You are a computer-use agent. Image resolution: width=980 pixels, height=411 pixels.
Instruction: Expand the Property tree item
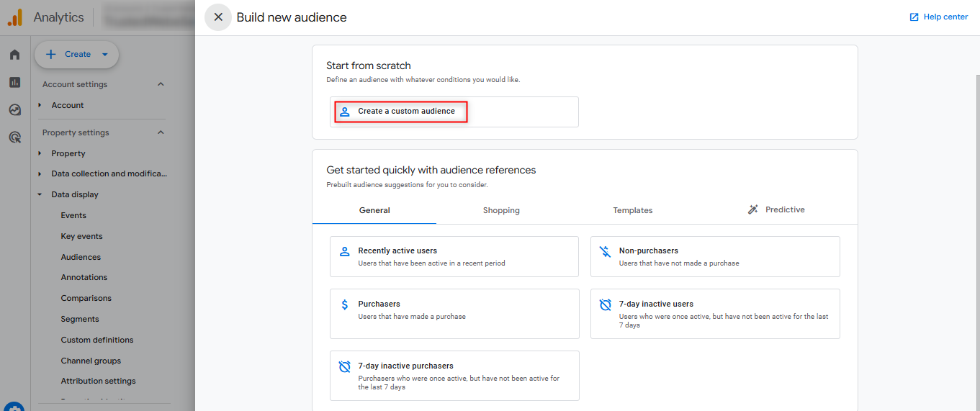click(x=40, y=153)
